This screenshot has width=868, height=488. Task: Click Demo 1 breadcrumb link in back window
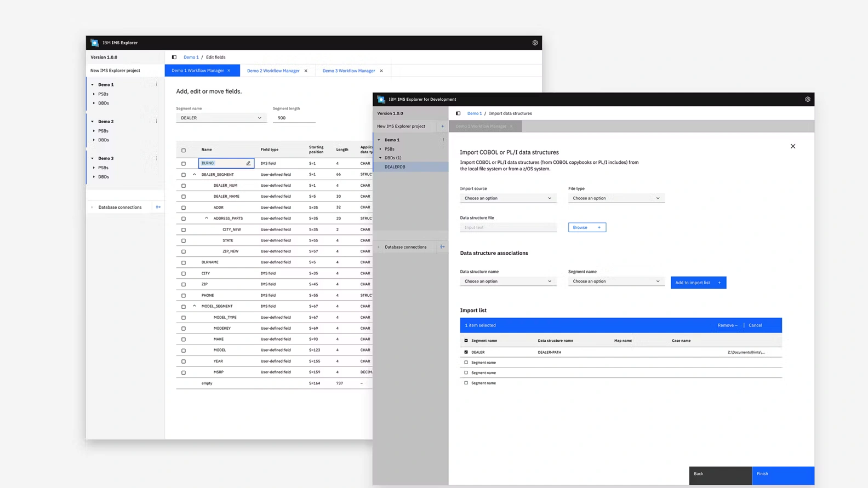tap(191, 57)
